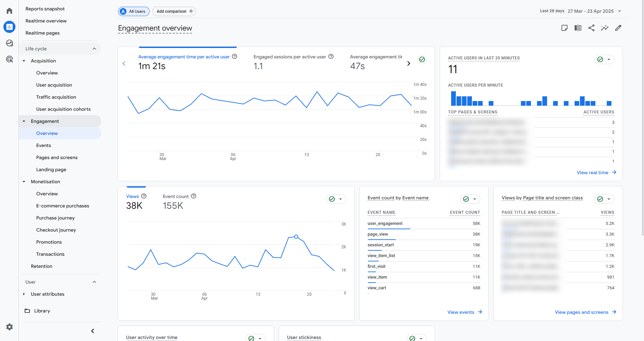Open help for Average engagement time metric
The height and width of the screenshot is (341, 644).
(x=235, y=57)
